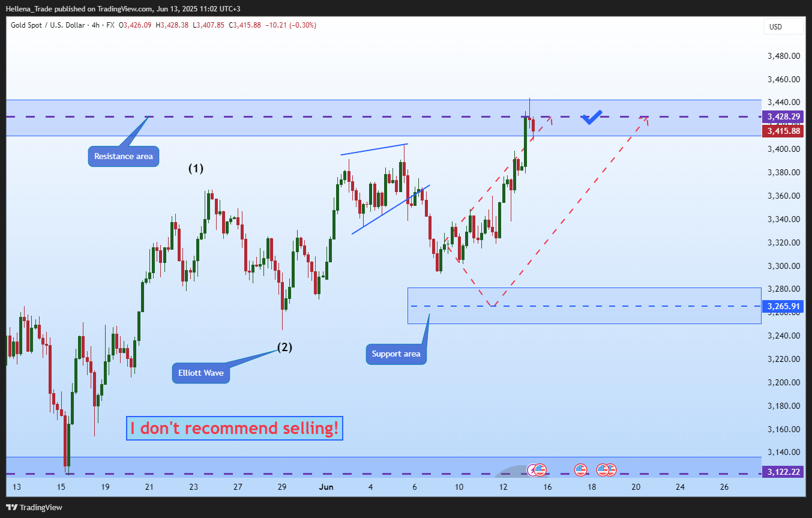Screen dimensions: 812x518
Task: Click the 3,160.00 price axis tick
Action: pyautogui.click(x=784, y=429)
